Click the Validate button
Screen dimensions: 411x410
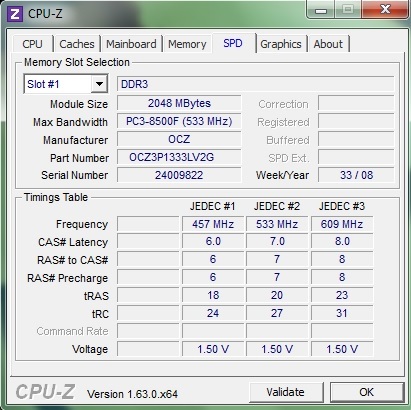pos(286,392)
